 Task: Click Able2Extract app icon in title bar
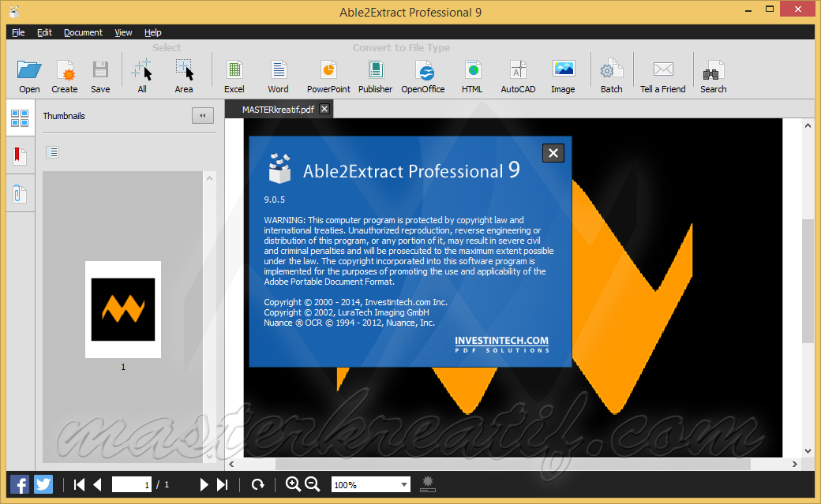[15, 12]
